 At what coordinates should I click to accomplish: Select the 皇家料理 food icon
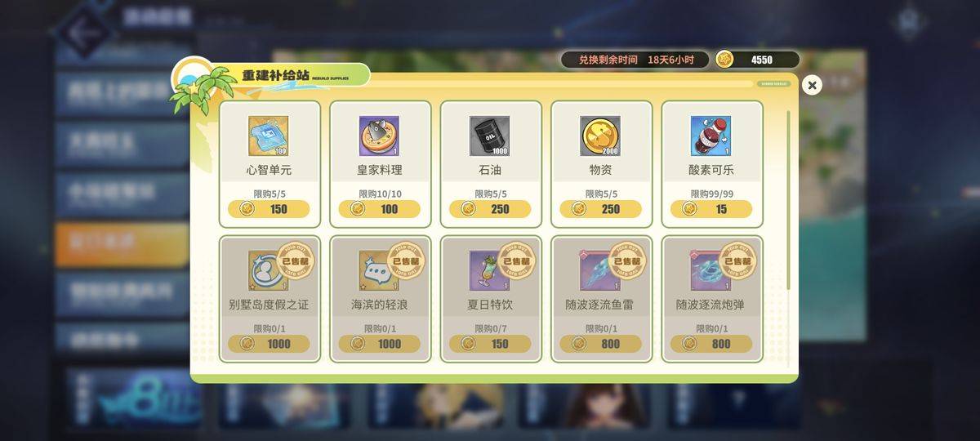380,136
